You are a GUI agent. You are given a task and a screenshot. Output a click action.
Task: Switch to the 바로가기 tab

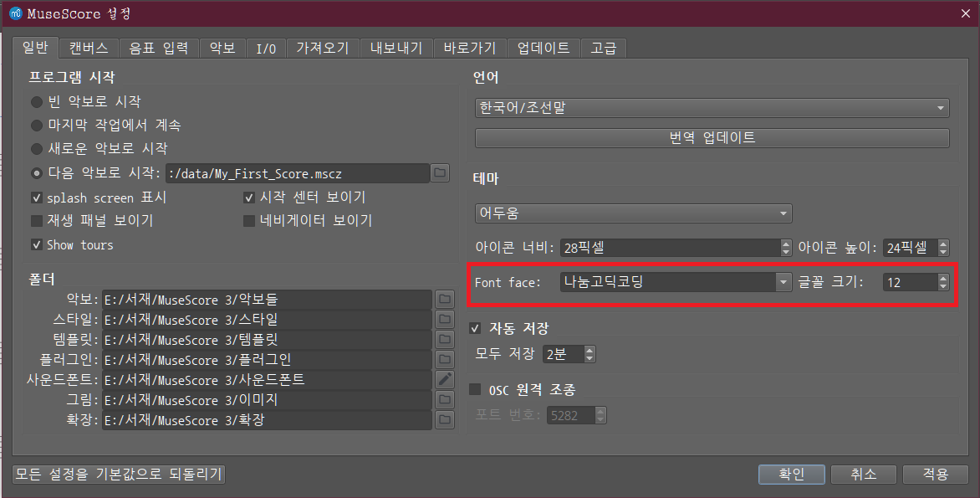coord(470,49)
